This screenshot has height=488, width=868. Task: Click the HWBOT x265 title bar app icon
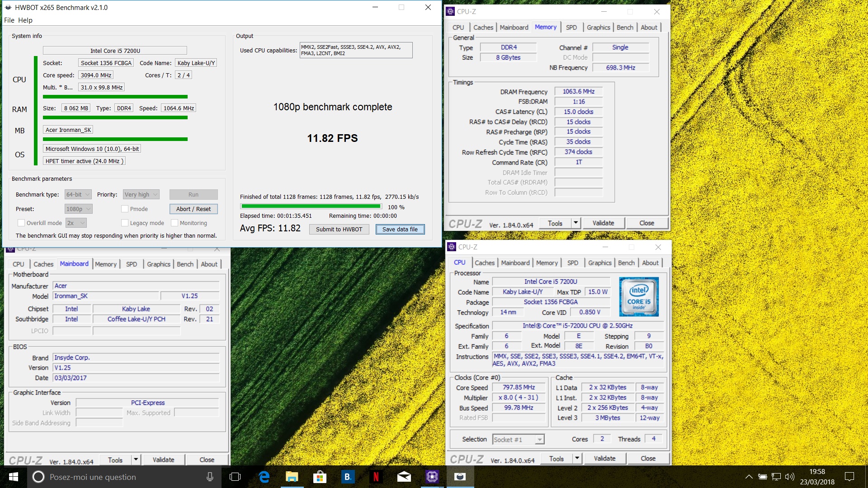pos(8,7)
